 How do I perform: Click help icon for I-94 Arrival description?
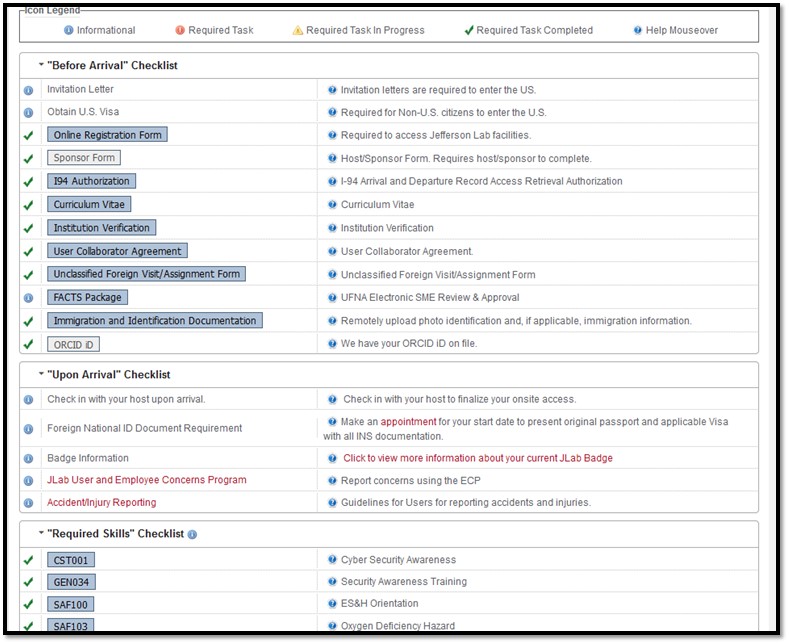tap(332, 181)
